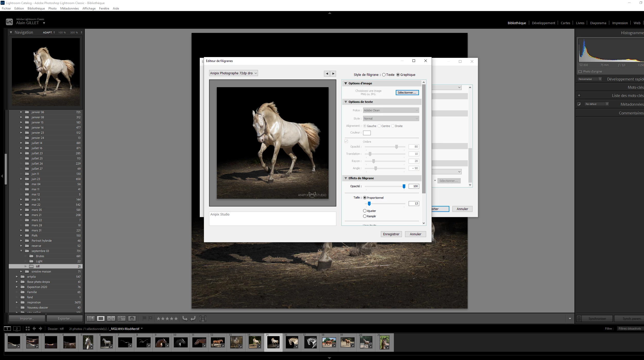Click the face region drawing tool icon

point(203,319)
